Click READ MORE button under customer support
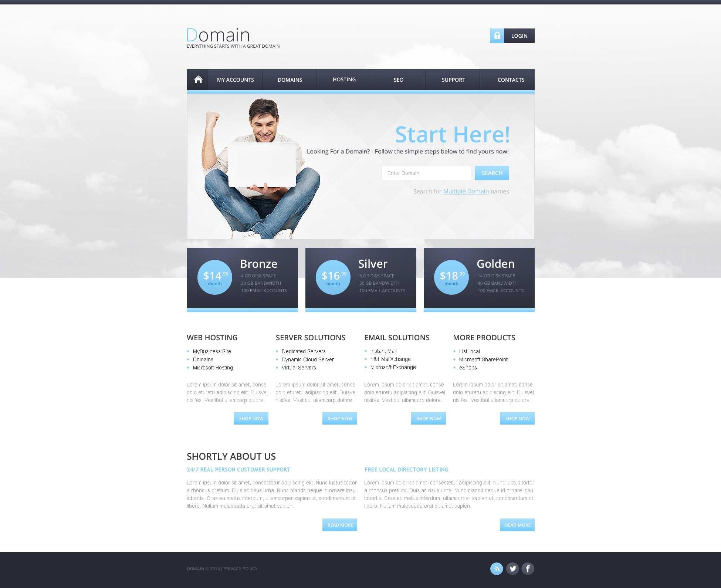 (x=340, y=524)
